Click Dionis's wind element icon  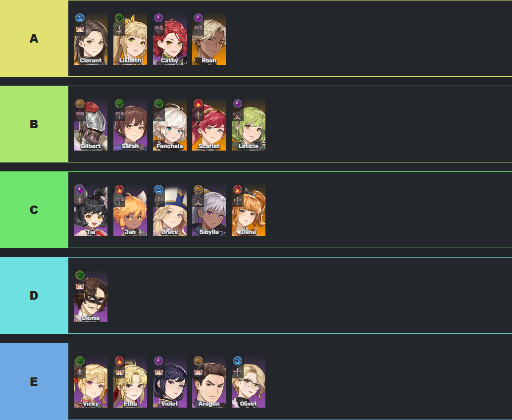(x=80, y=275)
